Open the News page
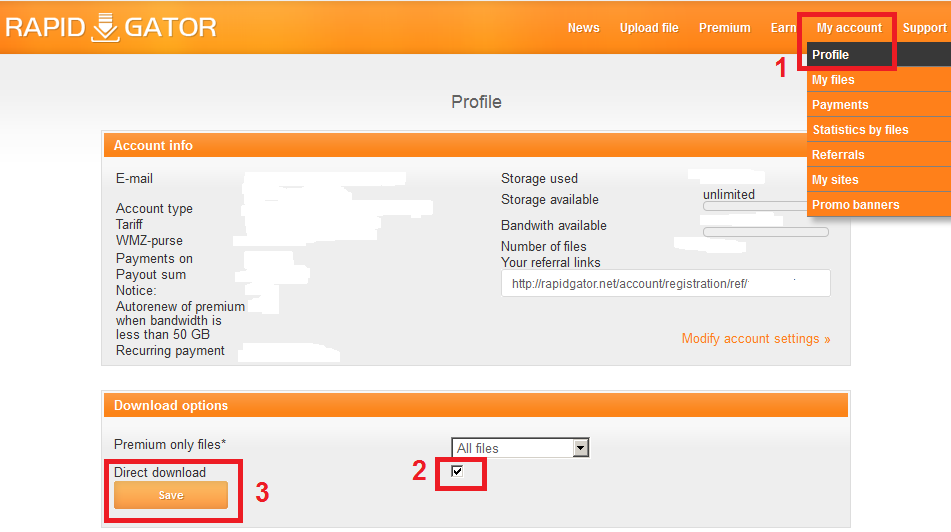Screen dimensions: 951x532 (583, 28)
